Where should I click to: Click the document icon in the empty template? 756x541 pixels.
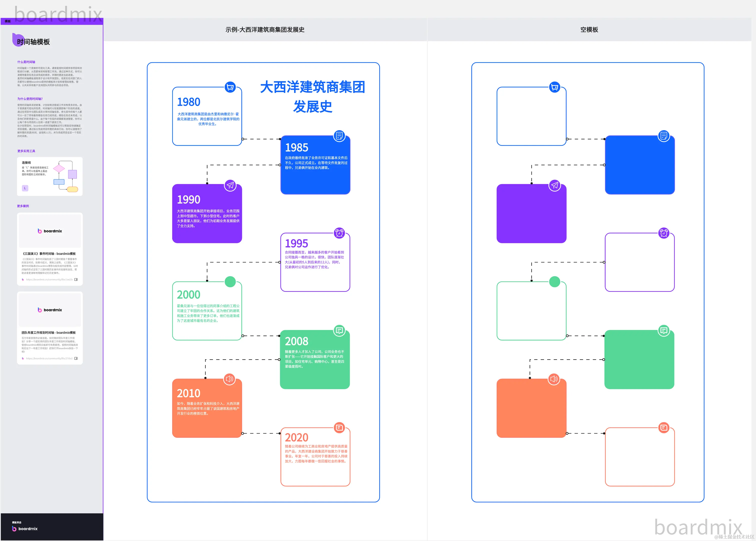pos(664,136)
